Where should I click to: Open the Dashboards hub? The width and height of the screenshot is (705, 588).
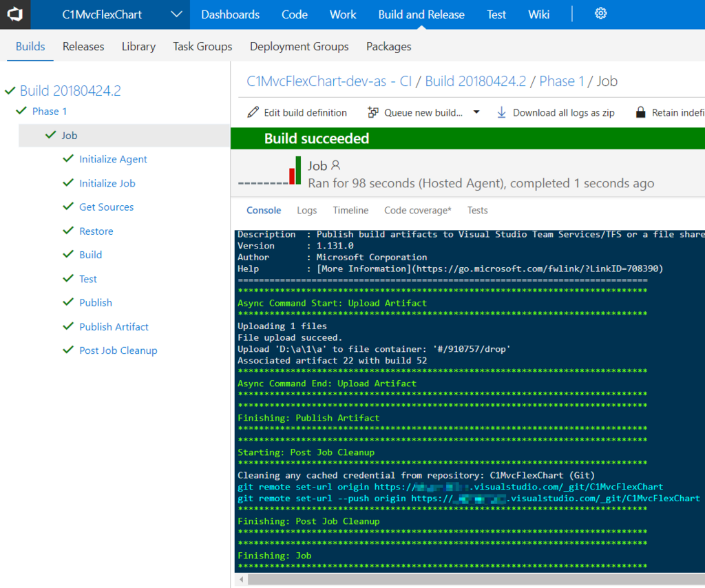230,14
